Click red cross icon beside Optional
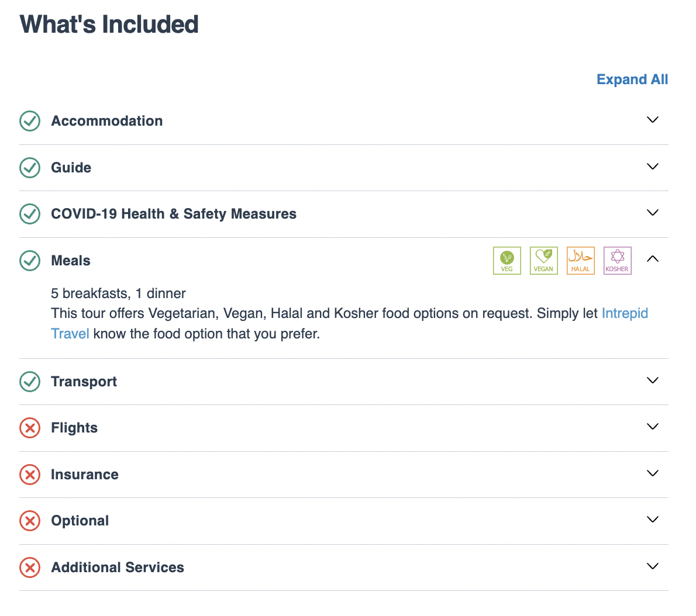 30,521
